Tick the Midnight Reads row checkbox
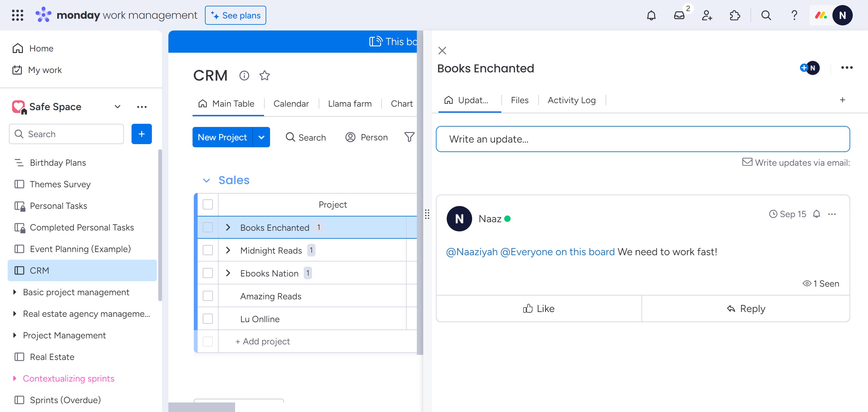Image resolution: width=868 pixels, height=412 pixels. click(207, 250)
